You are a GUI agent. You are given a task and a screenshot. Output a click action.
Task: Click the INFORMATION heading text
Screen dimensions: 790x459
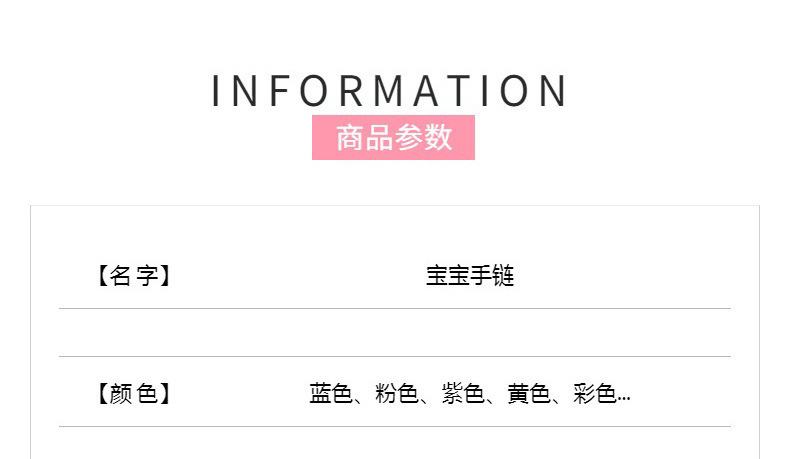click(390, 91)
